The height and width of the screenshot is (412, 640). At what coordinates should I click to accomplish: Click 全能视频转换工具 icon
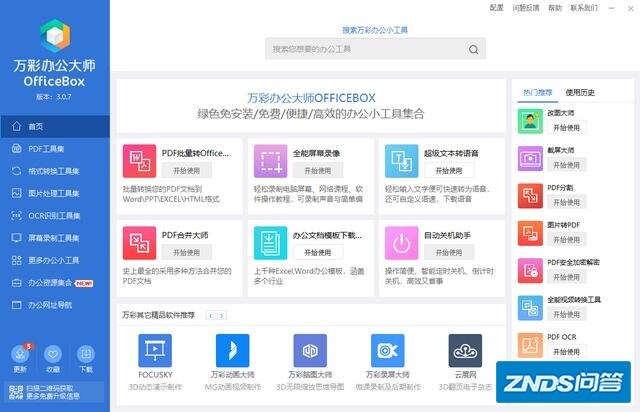pyautogui.click(x=530, y=308)
